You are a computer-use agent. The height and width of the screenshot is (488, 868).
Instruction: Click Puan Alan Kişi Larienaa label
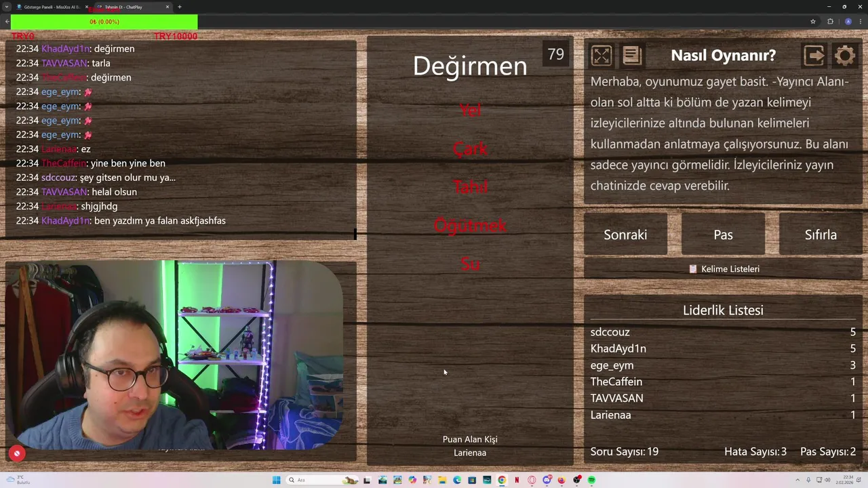pyautogui.click(x=470, y=446)
